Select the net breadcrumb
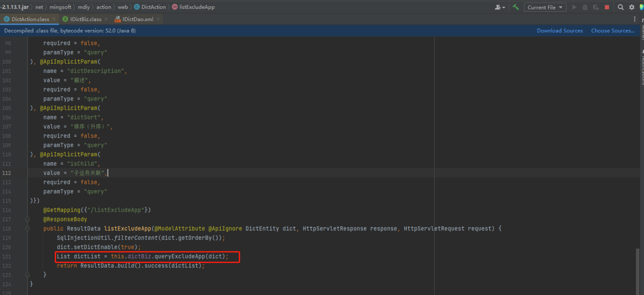The image size is (644, 295). pyautogui.click(x=39, y=7)
